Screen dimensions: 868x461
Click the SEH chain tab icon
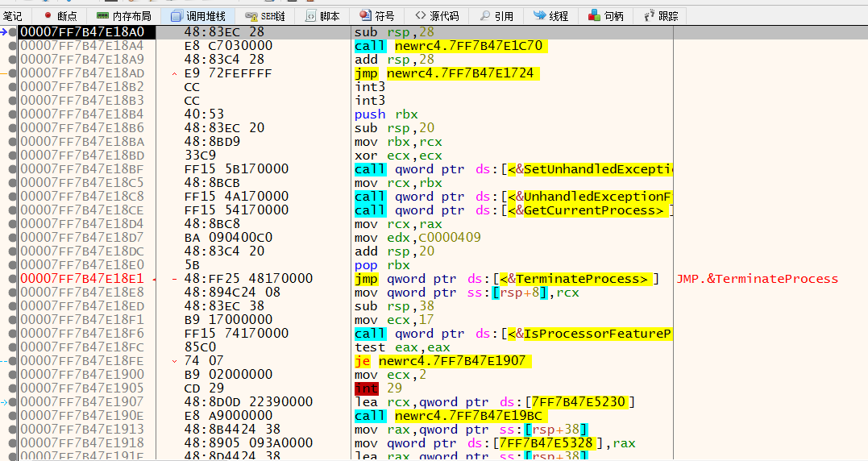pyautogui.click(x=251, y=15)
